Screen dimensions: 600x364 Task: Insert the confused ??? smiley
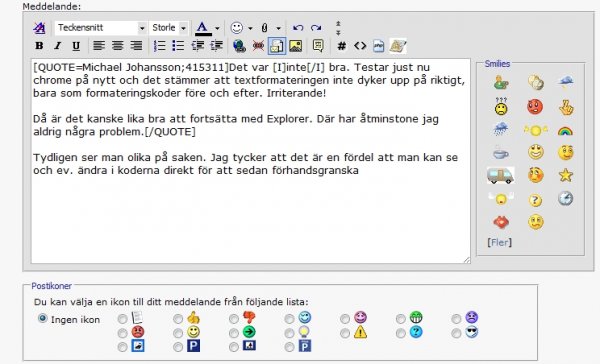pos(501,106)
